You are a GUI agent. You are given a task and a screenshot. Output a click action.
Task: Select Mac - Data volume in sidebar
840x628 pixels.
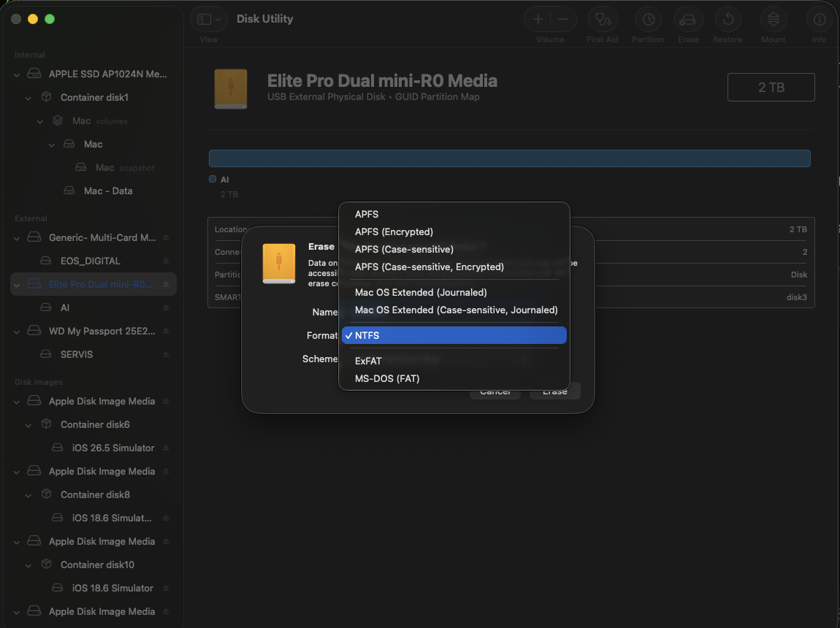point(93,191)
